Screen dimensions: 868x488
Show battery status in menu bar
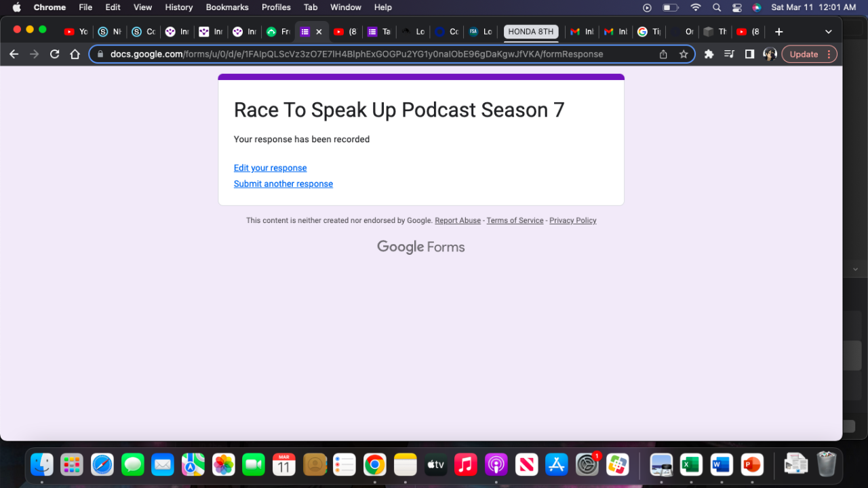(671, 7)
